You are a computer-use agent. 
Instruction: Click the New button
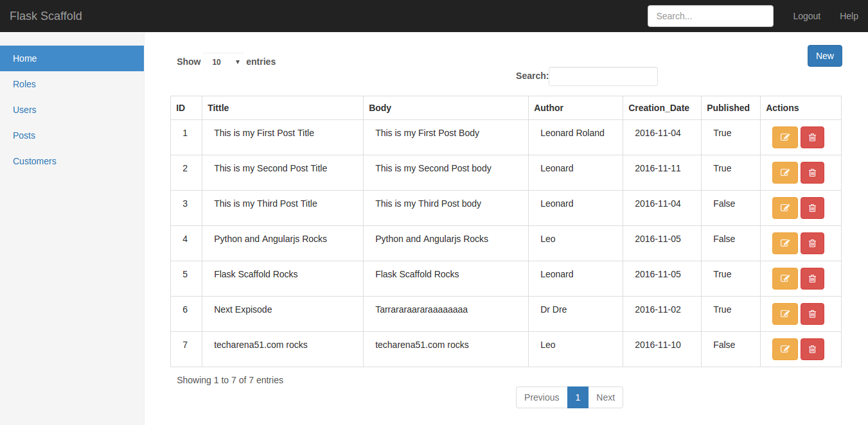click(824, 56)
